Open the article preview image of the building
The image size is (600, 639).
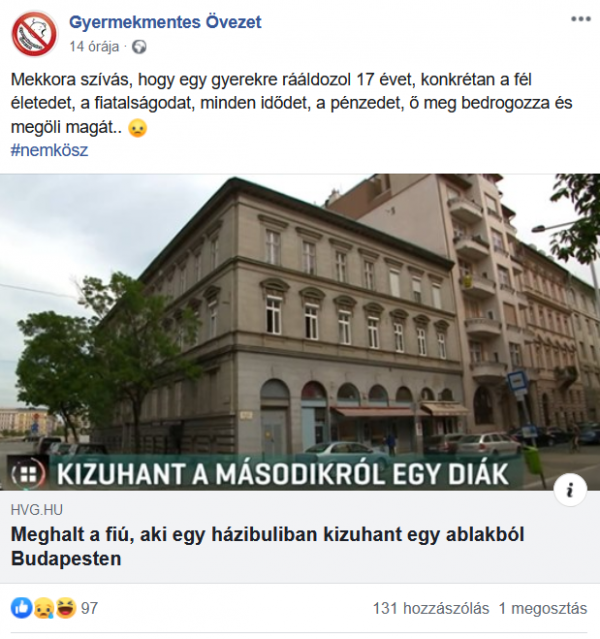300,332
